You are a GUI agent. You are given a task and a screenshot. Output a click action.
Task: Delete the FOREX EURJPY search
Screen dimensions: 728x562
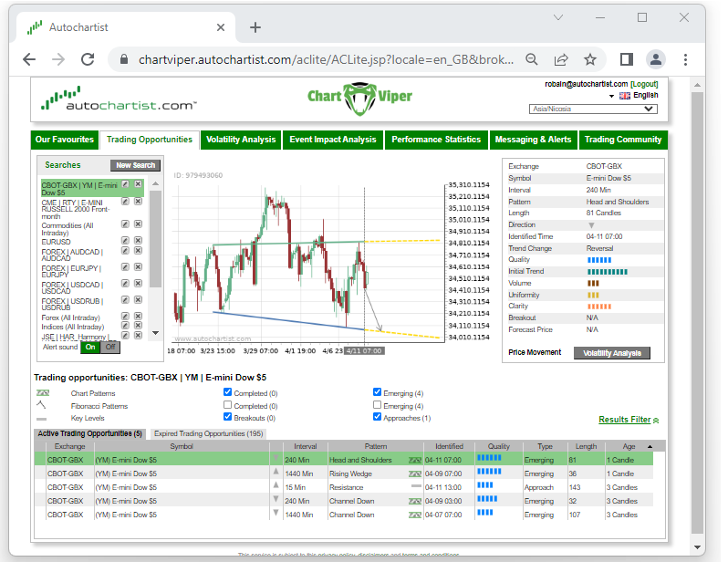pyautogui.click(x=138, y=267)
